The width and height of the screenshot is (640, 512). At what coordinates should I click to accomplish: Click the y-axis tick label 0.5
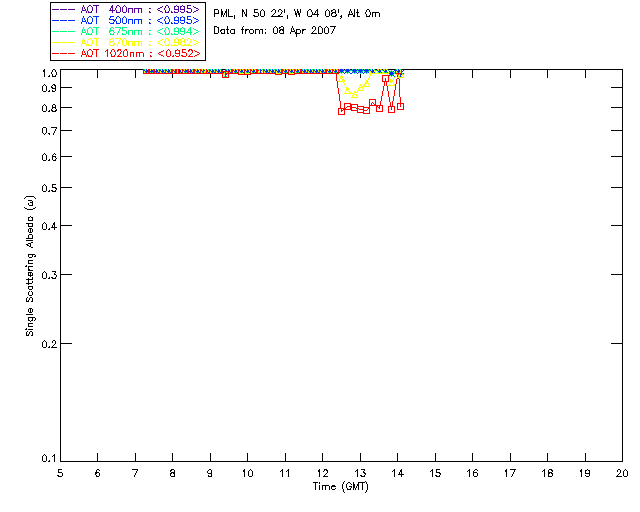click(47, 188)
